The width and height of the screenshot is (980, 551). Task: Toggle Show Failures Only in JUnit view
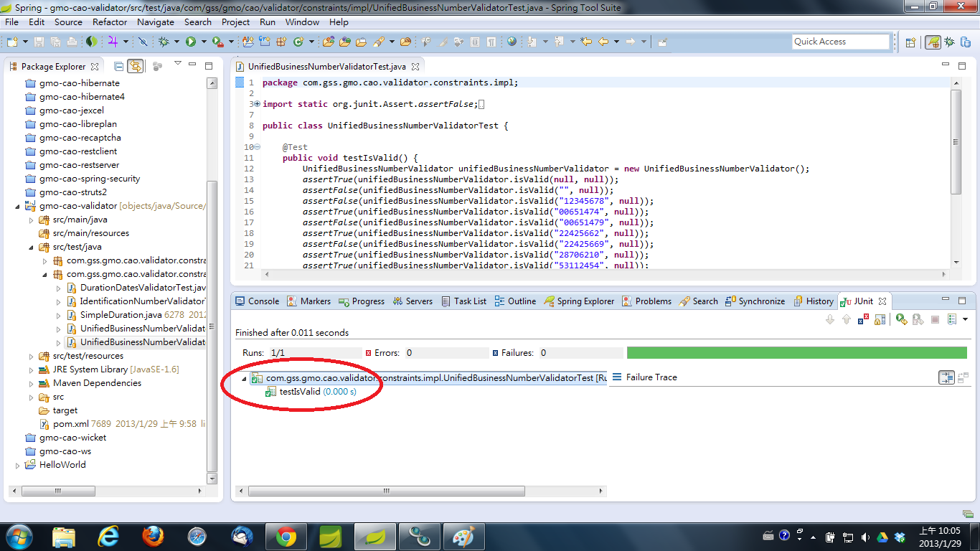(863, 319)
